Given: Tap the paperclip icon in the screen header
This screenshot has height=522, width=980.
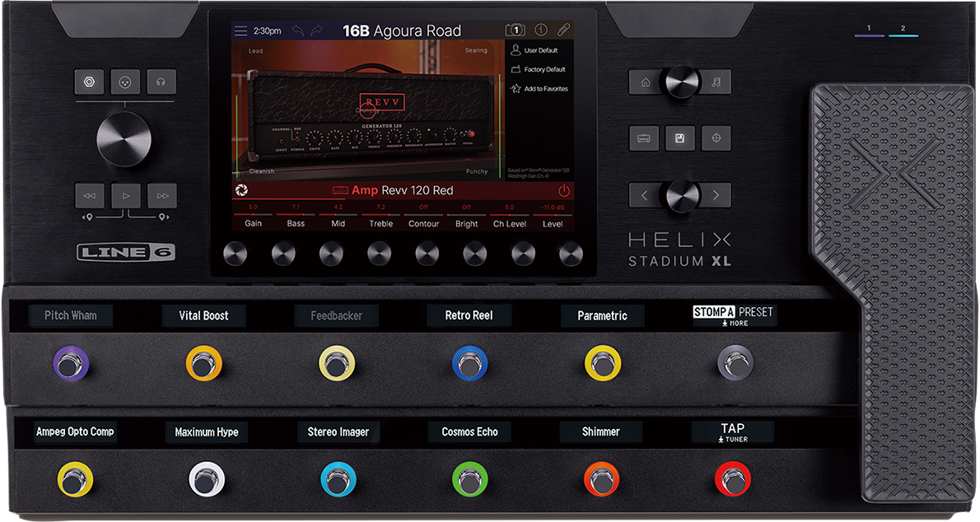Looking at the screenshot, I should click(564, 30).
